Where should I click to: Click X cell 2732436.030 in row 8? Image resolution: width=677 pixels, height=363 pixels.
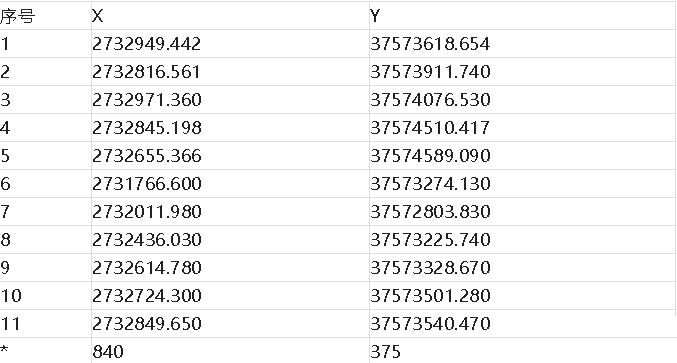tap(230, 240)
